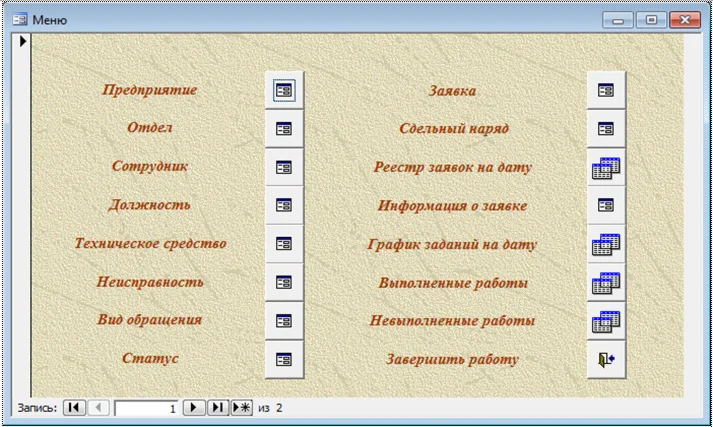Open the Вид обращения form button
This screenshot has height=427, width=713.
284,321
